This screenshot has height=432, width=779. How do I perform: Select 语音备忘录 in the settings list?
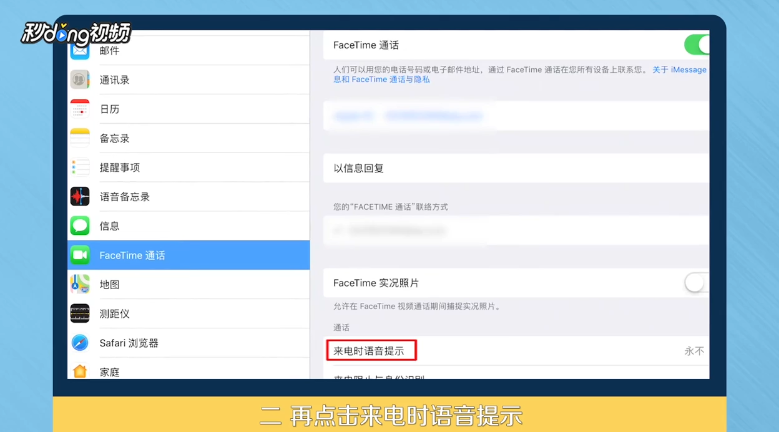click(188, 197)
